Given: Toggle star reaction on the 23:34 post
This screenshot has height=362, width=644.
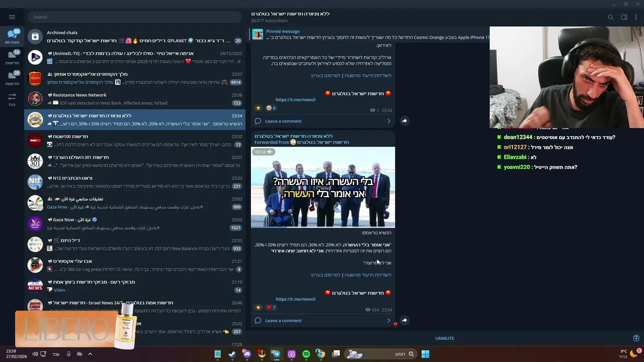Looking at the screenshot, I should click(x=259, y=108).
